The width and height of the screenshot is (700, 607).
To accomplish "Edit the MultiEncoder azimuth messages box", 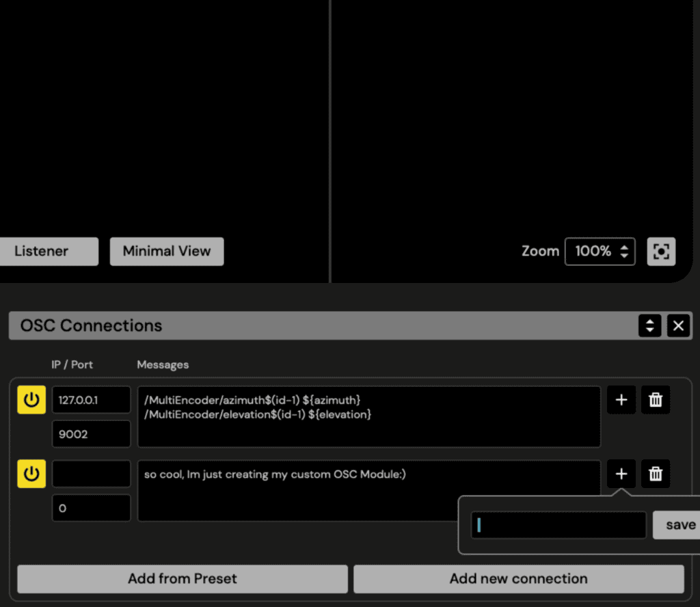I will pyautogui.click(x=368, y=416).
